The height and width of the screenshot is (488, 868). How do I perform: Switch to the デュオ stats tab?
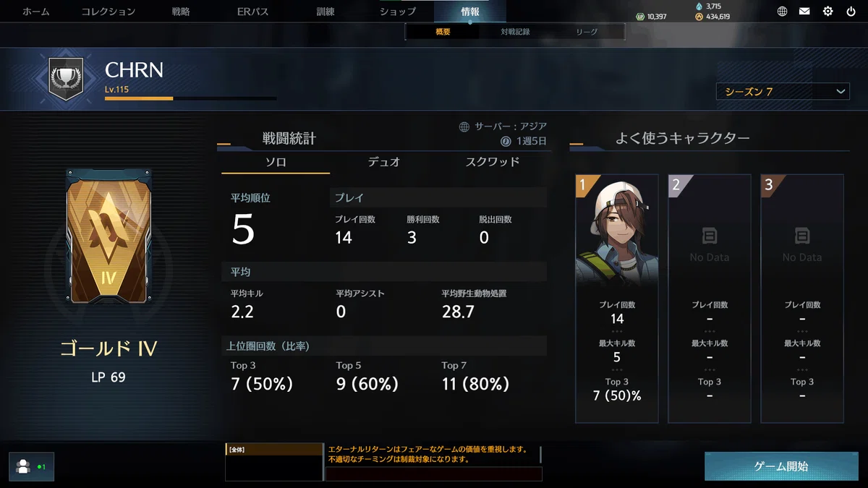tap(384, 162)
